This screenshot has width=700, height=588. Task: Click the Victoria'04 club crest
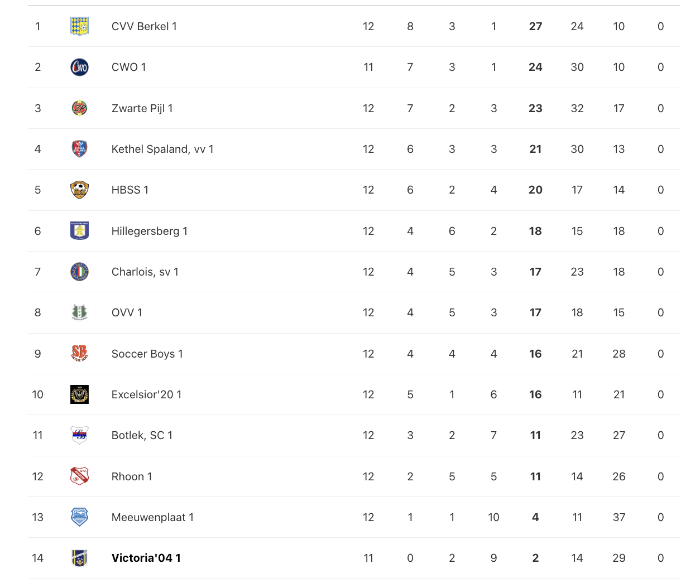pyautogui.click(x=79, y=558)
